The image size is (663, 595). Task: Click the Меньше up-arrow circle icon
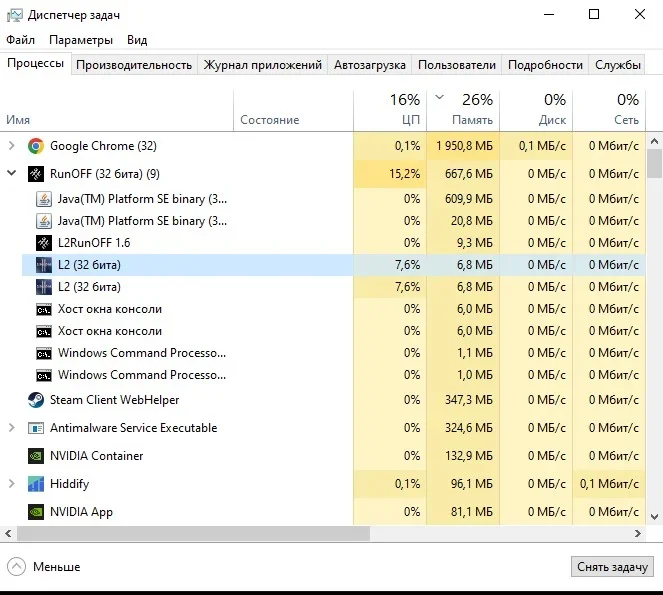pyautogui.click(x=16, y=567)
